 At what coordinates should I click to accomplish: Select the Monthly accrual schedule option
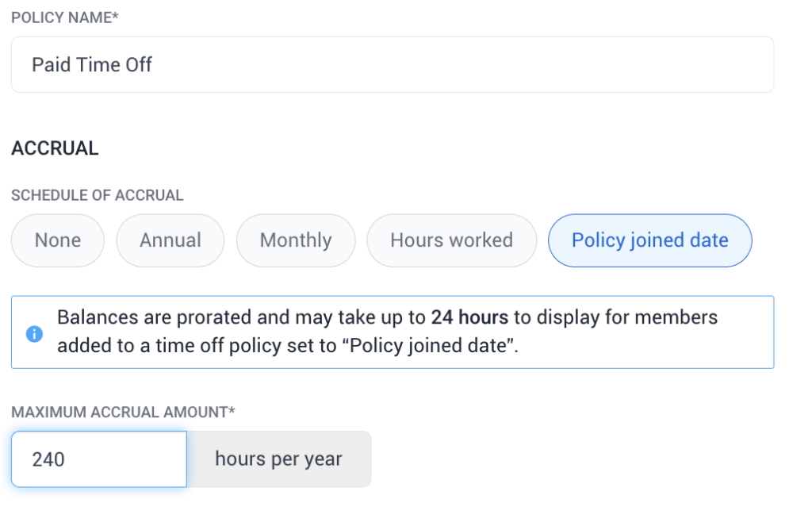tap(296, 240)
